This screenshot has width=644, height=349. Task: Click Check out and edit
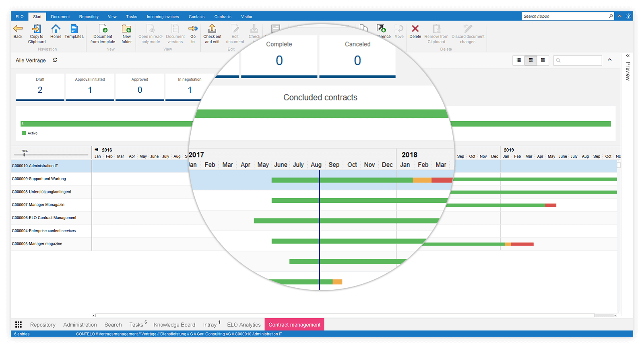tap(212, 29)
